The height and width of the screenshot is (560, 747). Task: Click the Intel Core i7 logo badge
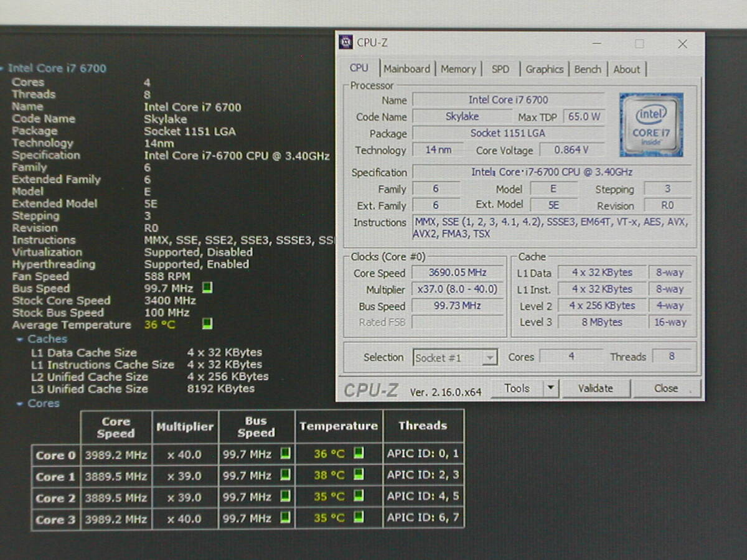[x=651, y=124]
